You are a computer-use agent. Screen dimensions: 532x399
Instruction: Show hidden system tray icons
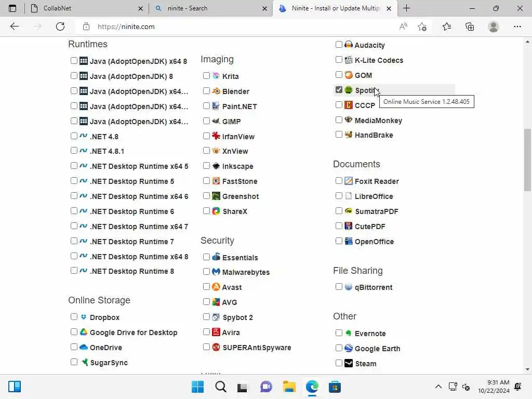click(438, 387)
